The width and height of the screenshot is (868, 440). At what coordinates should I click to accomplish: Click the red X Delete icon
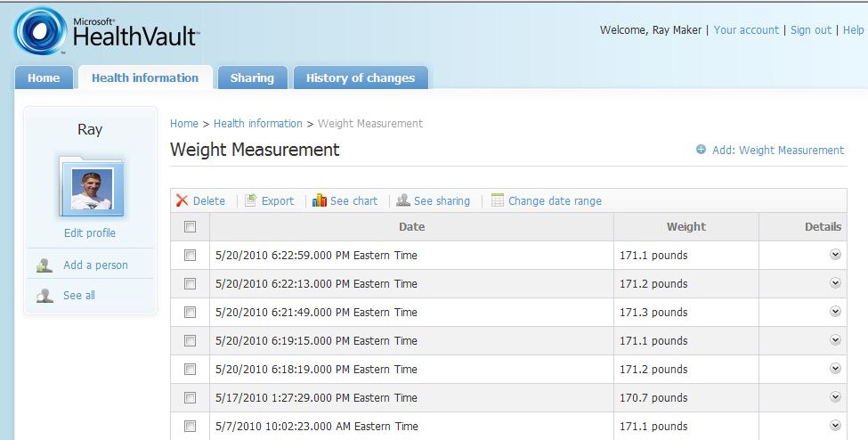(182, 200)
